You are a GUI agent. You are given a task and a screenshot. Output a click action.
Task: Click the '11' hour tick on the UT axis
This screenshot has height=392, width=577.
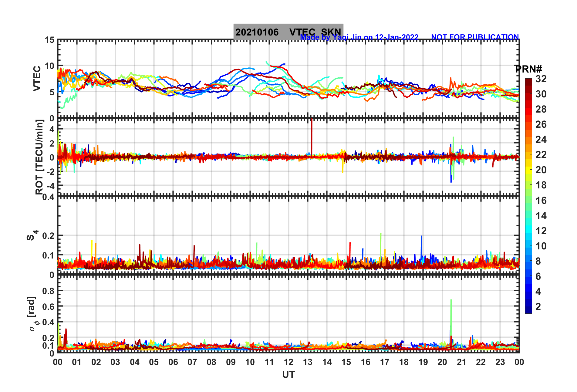tap(269, 362)
